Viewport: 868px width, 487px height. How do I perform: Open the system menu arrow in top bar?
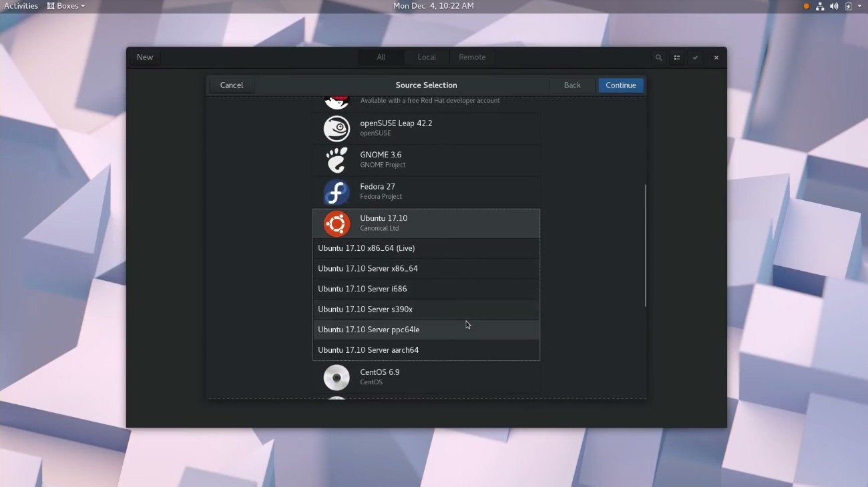[860, 6]
